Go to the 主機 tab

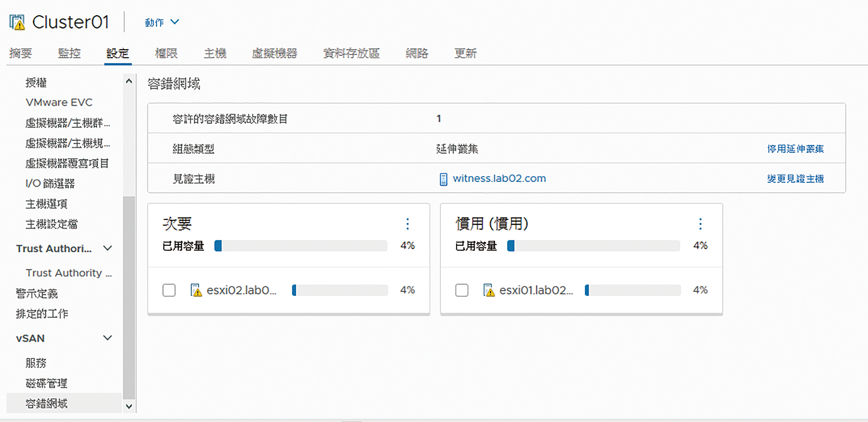(215, 53)
